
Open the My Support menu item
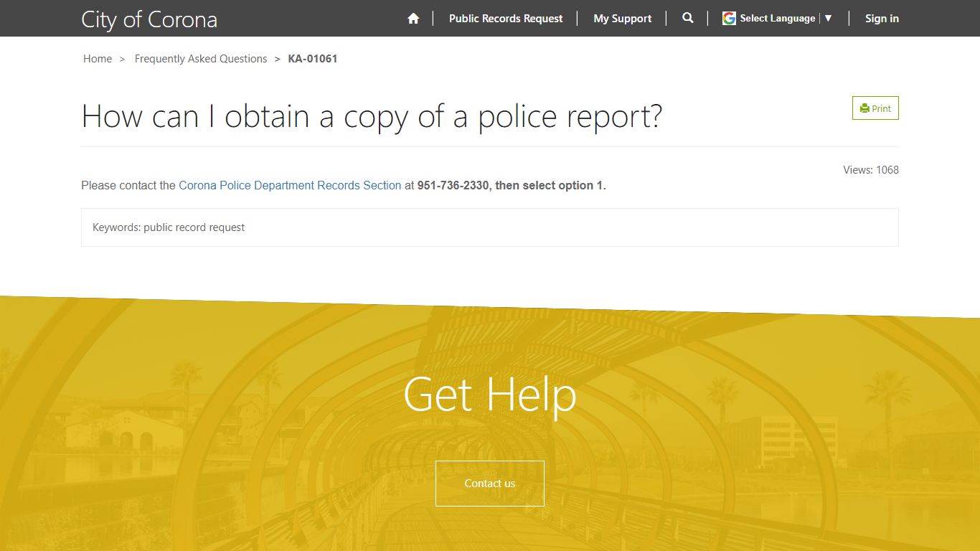coord(623,19)
